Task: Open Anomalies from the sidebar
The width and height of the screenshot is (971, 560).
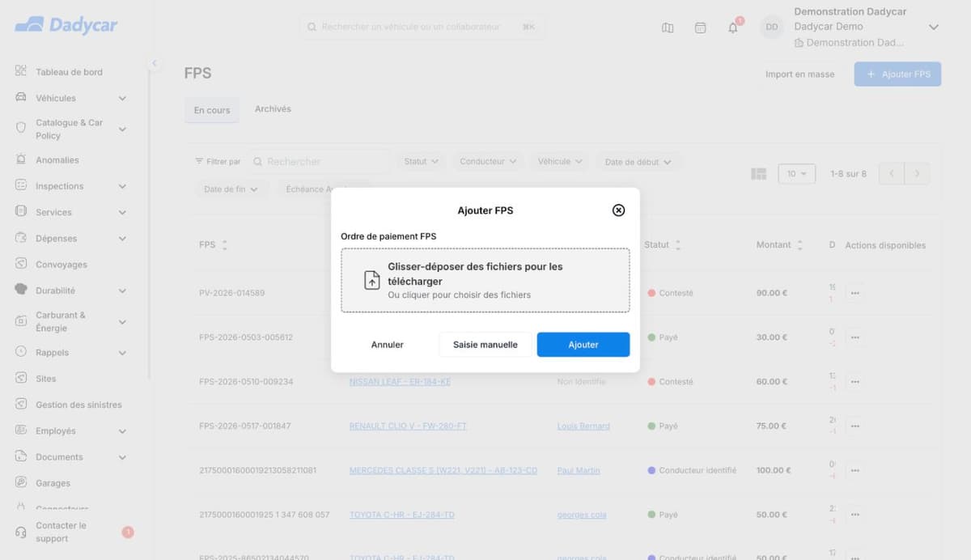Action: click(x=57, y=160)
